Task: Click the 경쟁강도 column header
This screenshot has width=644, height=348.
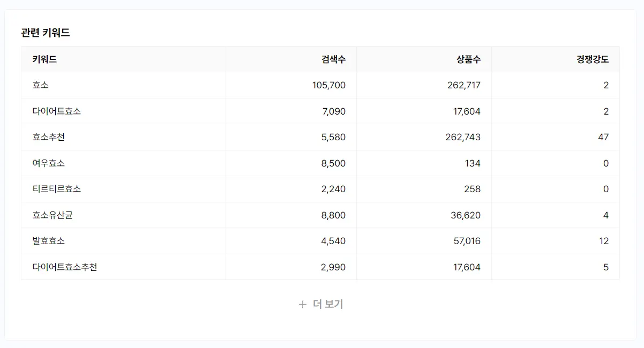Action: tap(592, 59)
